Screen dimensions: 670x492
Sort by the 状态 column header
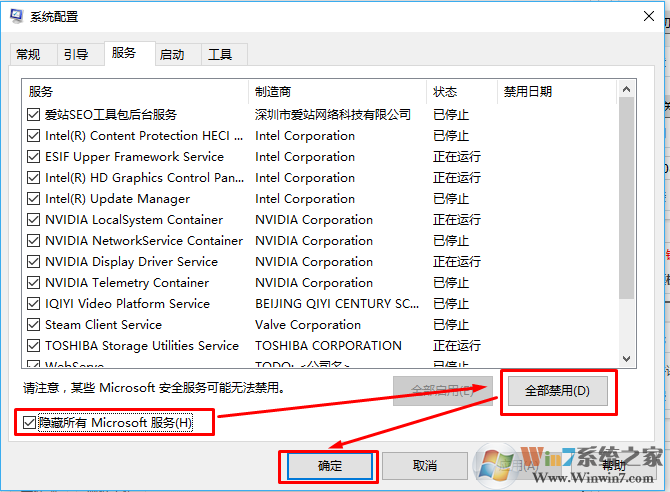pos(462,91)
